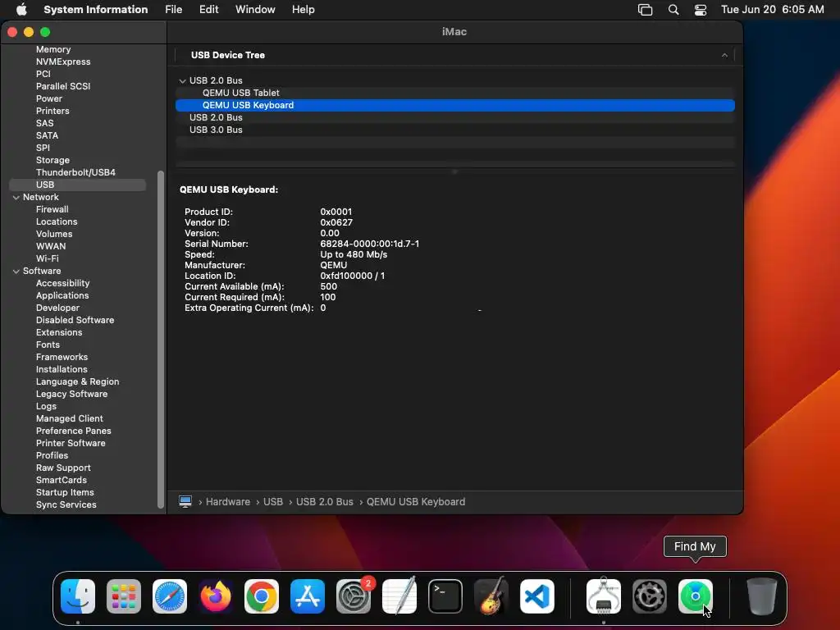
Task: Open System Settings with badge 2
Action: pos(354,596)
